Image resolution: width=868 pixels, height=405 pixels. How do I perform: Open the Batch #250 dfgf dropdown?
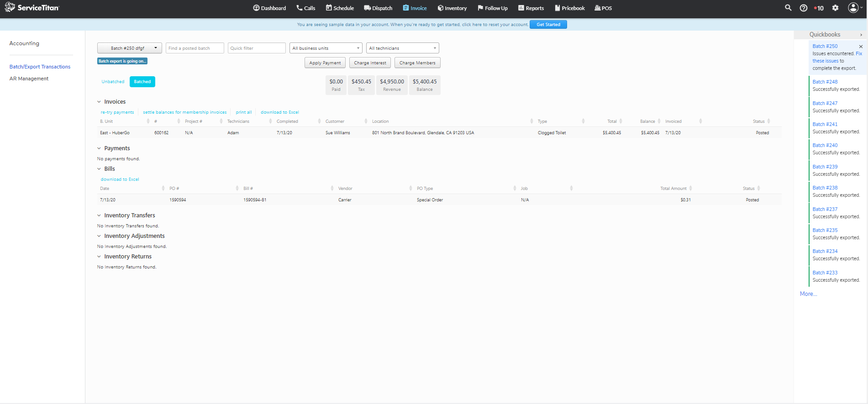point(129,48)
